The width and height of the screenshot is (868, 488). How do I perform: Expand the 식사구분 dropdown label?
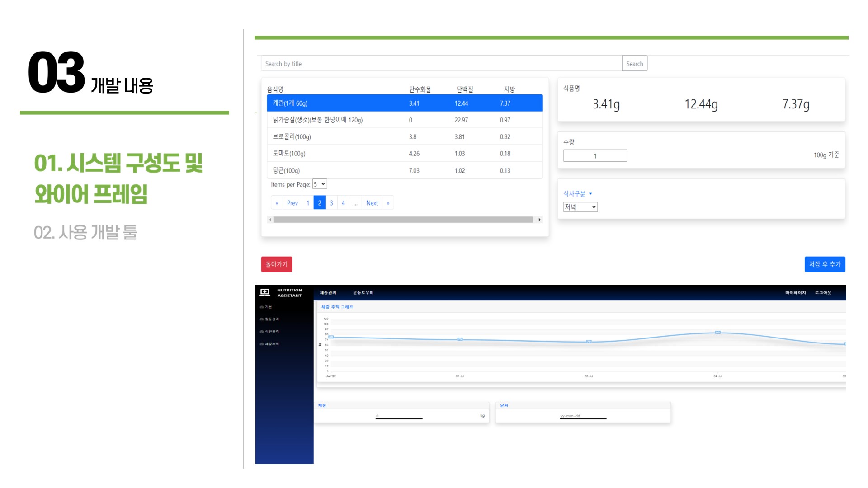(x=577, y=194)
